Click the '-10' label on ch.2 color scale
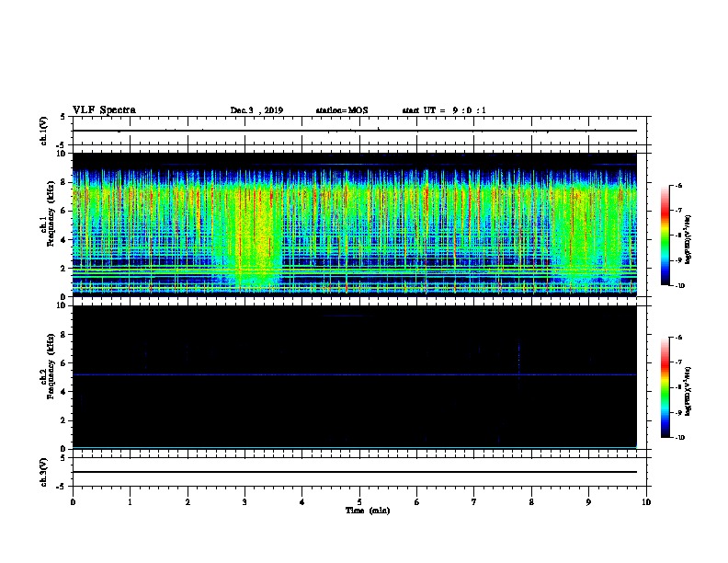Image resolution: width=728 pixels, height=563 pixels. 679,437
